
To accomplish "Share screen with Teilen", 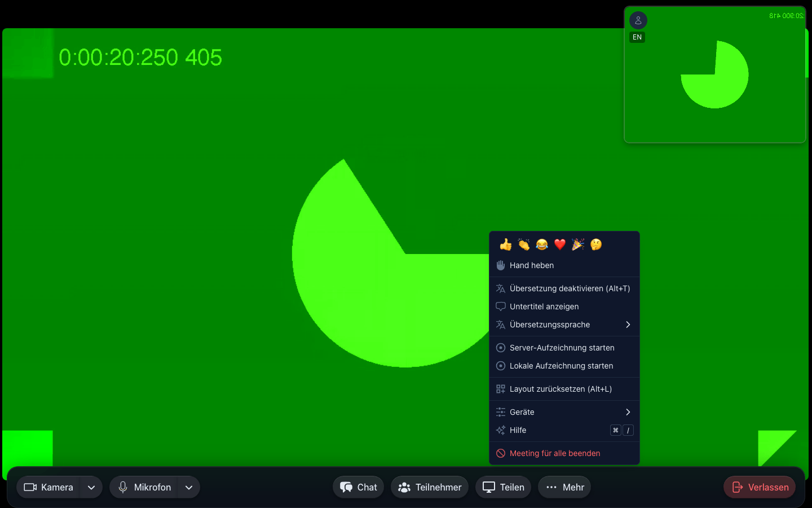I will (x=504, y=487).
